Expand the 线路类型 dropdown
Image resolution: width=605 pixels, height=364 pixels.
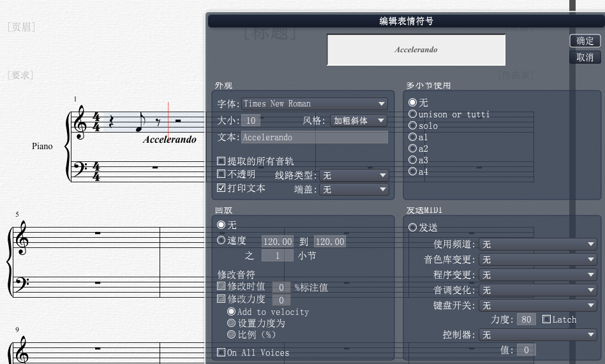(354, 175)
